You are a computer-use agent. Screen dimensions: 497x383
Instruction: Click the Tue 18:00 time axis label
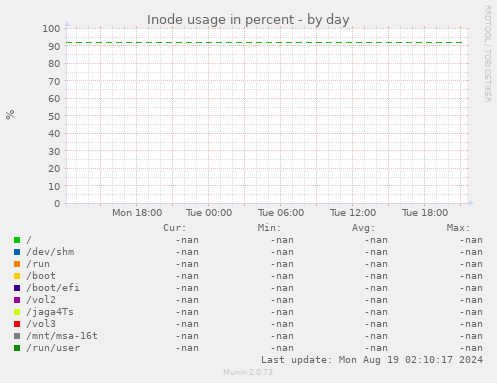[425, 213]
